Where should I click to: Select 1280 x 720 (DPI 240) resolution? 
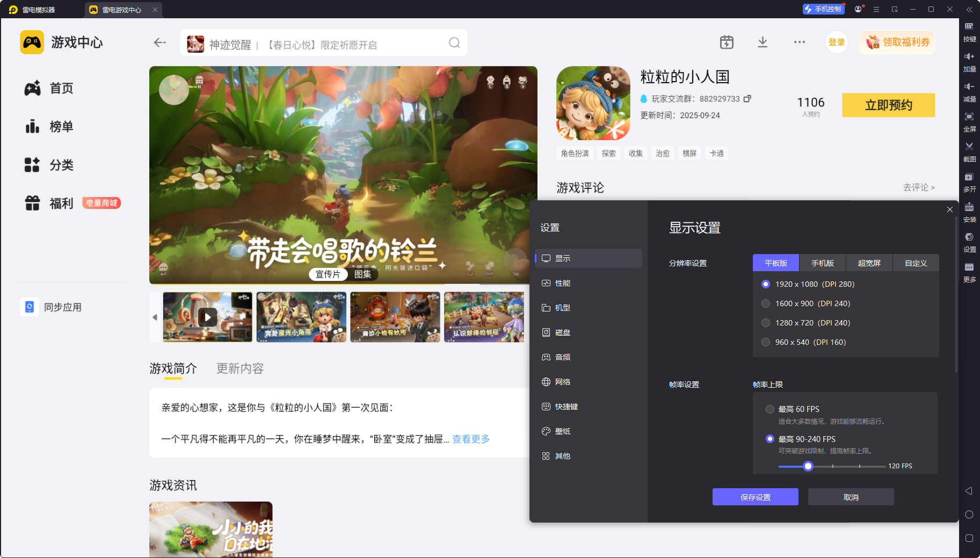pos(805,323)
